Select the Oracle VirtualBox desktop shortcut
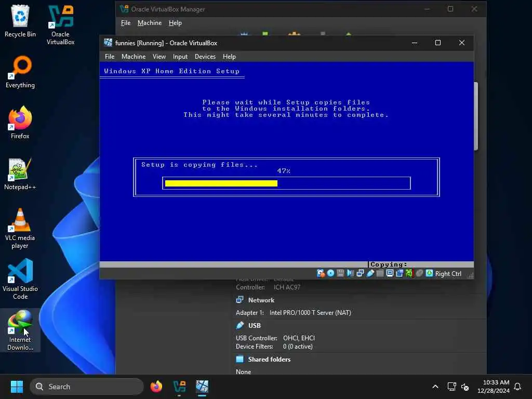This screenshot has width=532, height=399. [x=60, y=25]
